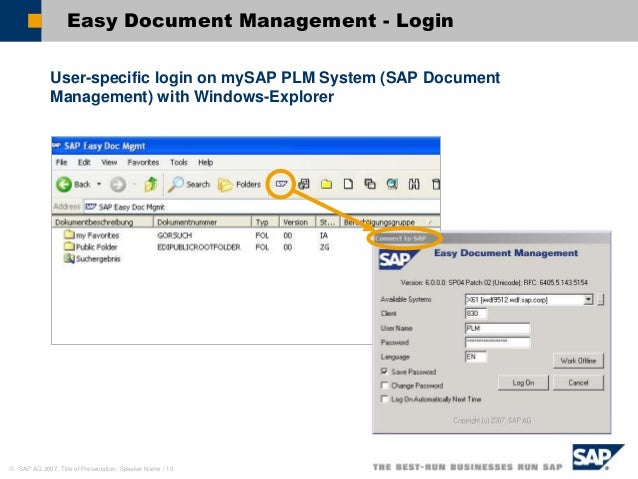Screen dimensions: 638x479
Task: Select the Suchergebnis entry name
Action: click(x=98, y=259)
